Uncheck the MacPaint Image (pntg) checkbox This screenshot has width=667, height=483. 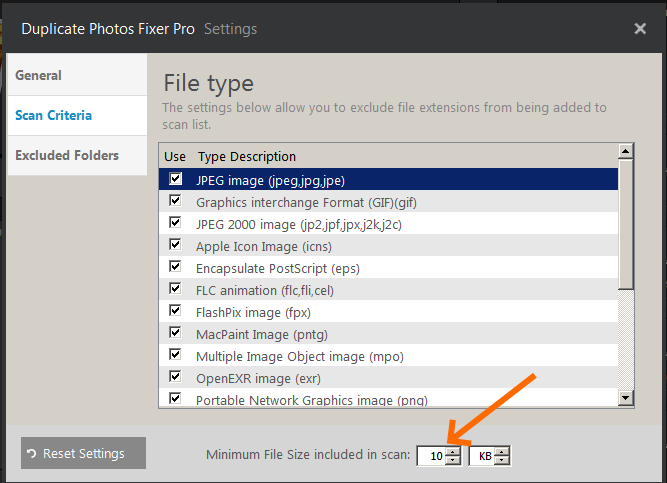click(175, 332)
